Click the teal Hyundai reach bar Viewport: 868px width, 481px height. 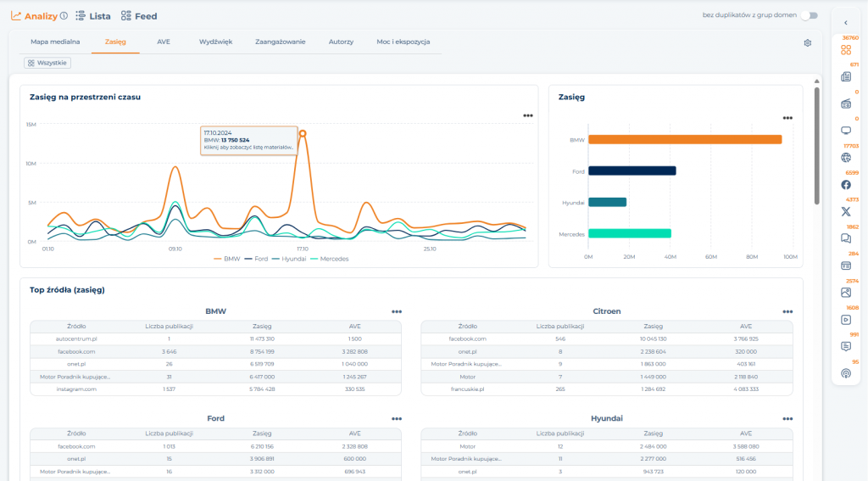(x=607, y=202)
